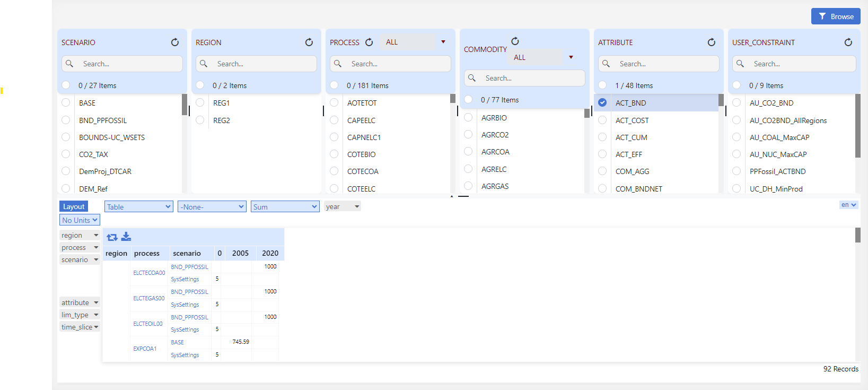Uncheck the ACT_BND attribute
The width and height of the screenshot is (868, 390).
click(602, 103)
